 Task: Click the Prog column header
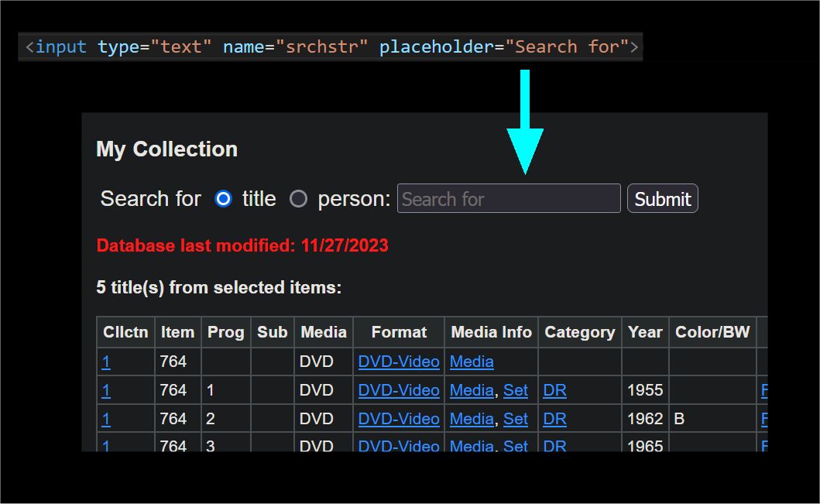tap(226, 332)
